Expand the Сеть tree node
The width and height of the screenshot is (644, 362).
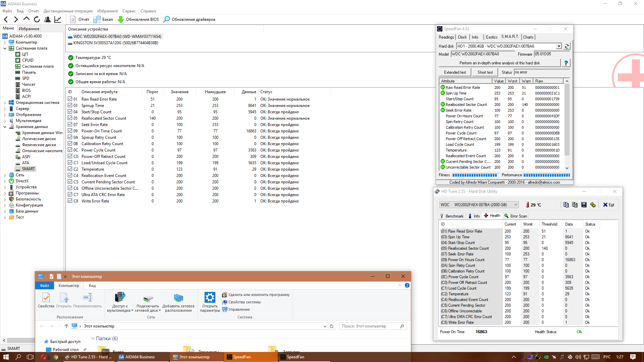coord(5,175)
